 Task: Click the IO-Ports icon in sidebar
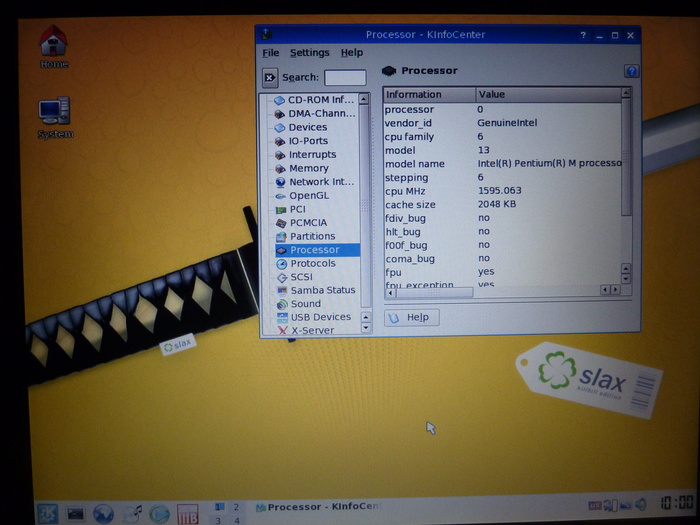[279, 142]
